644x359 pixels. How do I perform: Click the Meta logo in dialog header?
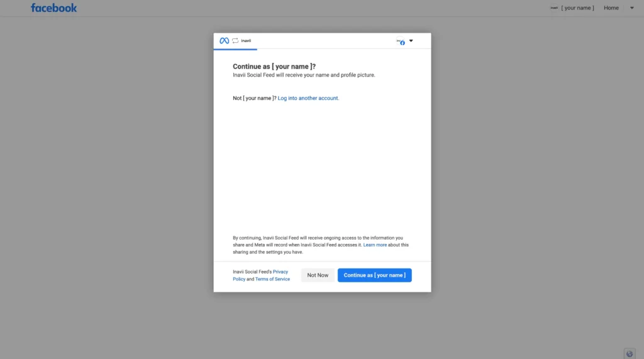[x=225, y=41]
